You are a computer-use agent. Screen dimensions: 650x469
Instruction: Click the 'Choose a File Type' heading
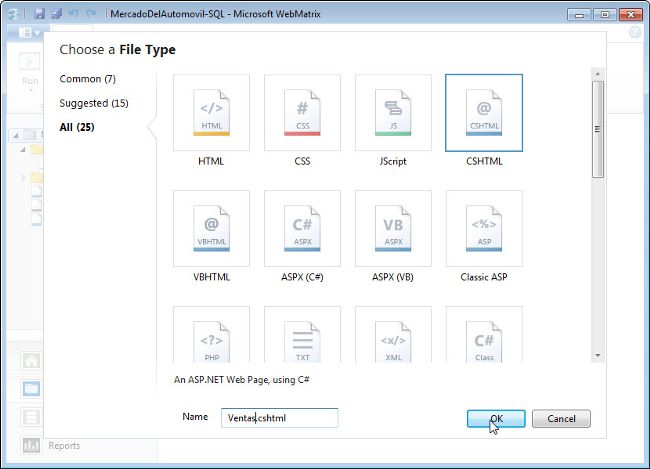[117, 50]
